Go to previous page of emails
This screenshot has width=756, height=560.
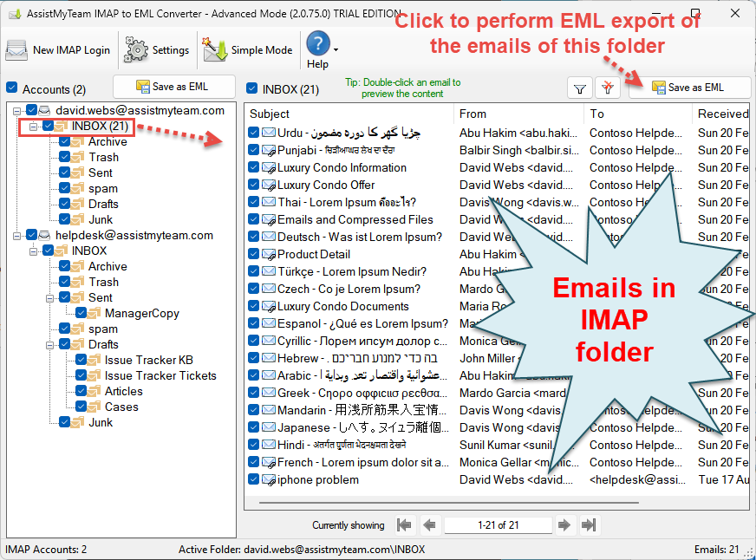pyautogui.click(x=429, y=524)
